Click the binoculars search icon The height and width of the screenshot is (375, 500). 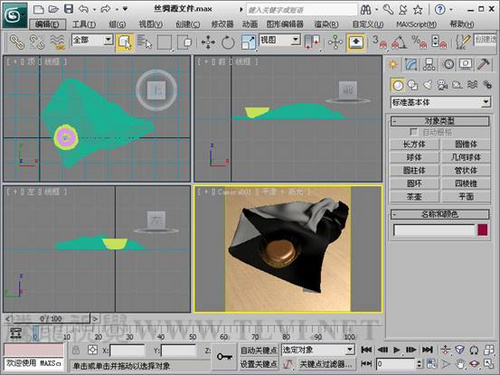366,10
